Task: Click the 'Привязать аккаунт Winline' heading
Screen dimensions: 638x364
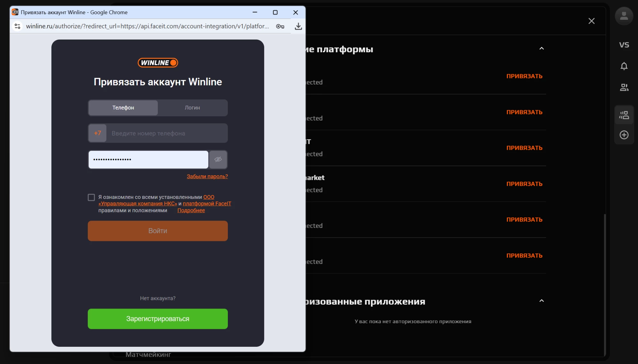Action: click(158, 82)
